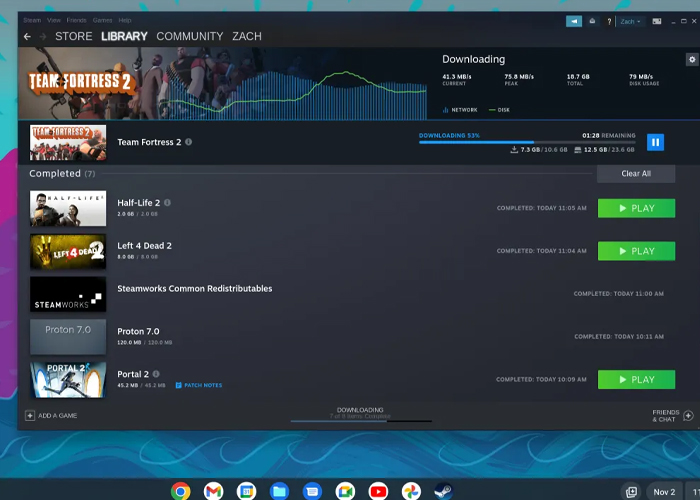The width and height of the screenshot is (700, 500).
Task: Click the Friends & Chat plus icon
Action: (688, 415)
